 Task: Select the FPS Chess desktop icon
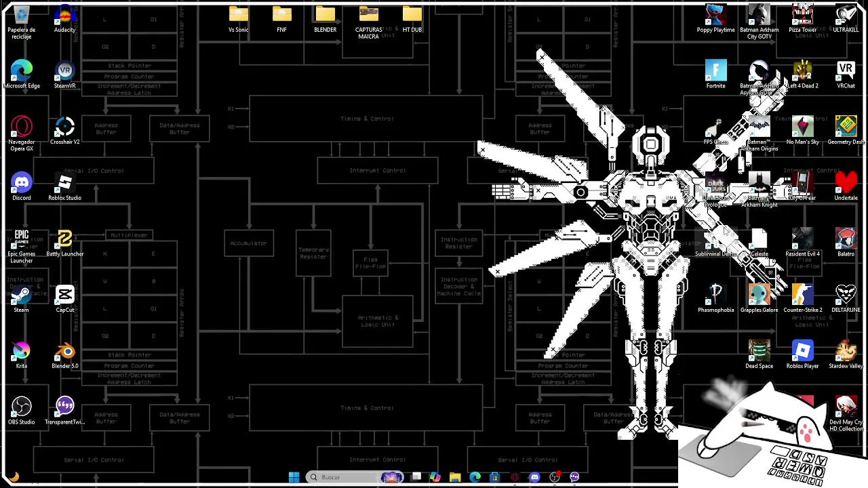(716, 130)
